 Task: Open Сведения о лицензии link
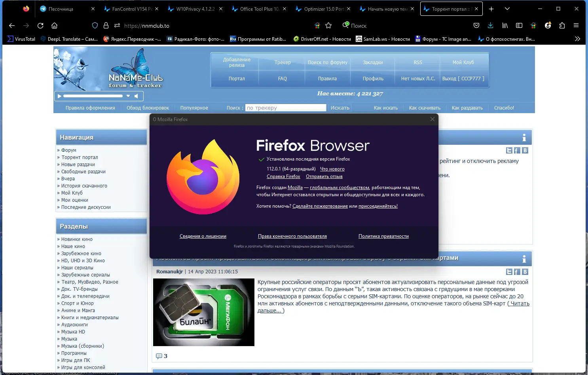pos(203,236)
